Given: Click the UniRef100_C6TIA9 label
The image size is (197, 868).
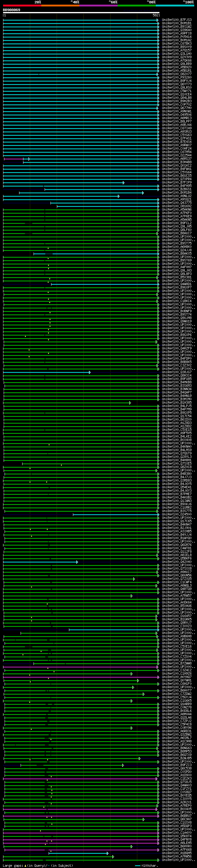Looking at the screenshot, I should (x=177, y=128).
